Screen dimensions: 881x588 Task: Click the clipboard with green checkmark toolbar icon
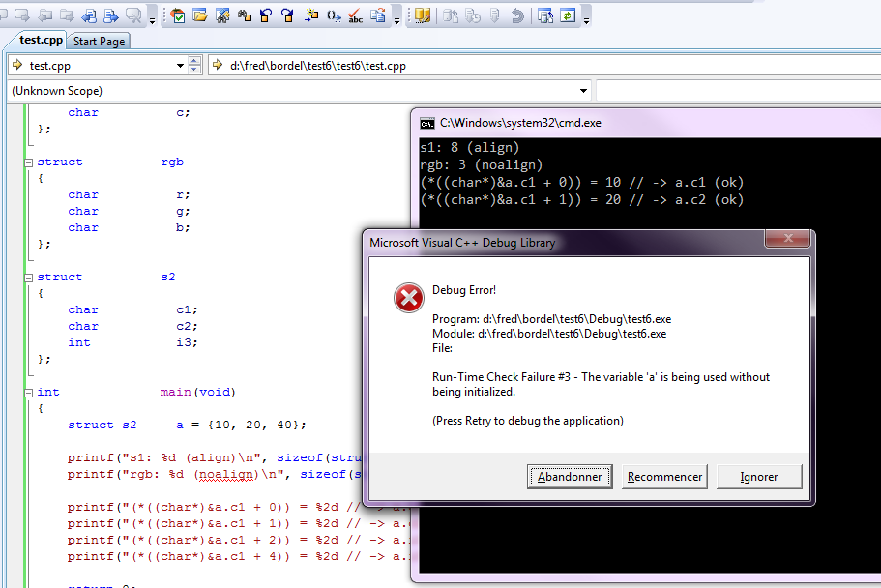pyautogui.click(x=179, y=15)
